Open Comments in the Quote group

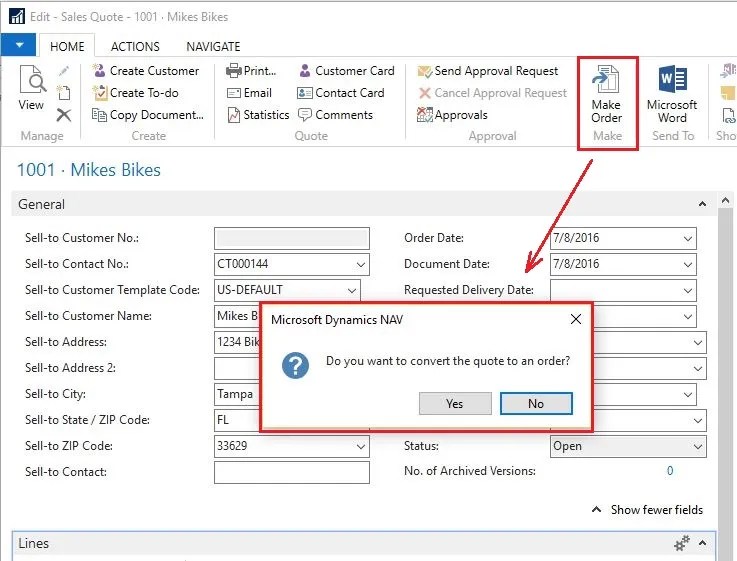point(336,115)
